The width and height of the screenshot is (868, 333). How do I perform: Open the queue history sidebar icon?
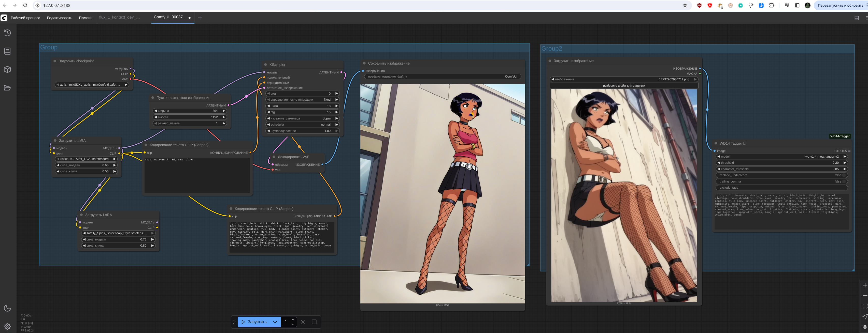(x=7, y=33)
